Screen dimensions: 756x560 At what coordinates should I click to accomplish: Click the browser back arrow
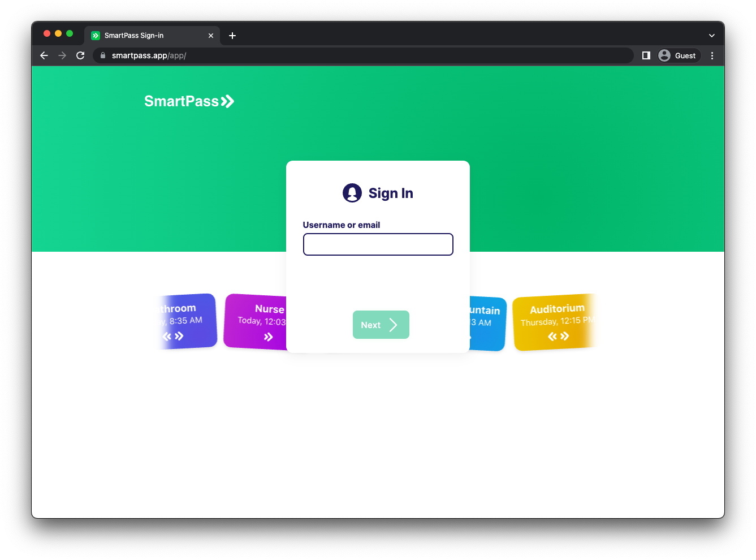click(44, 55)
